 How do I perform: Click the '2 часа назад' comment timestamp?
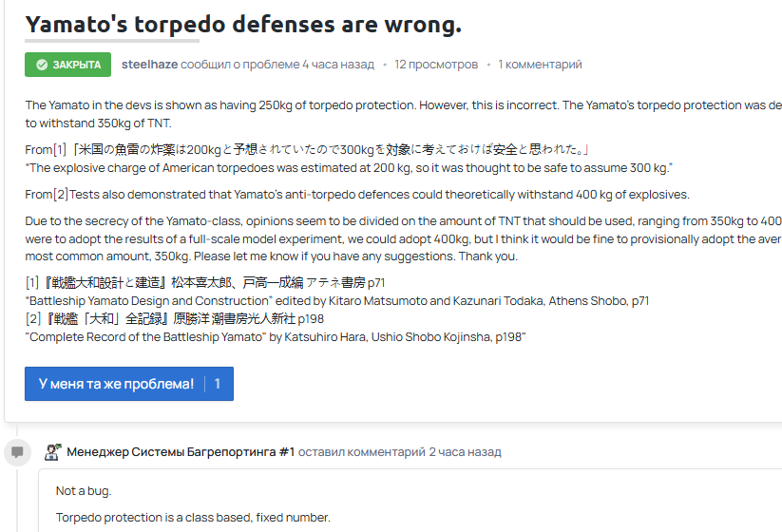465,452
